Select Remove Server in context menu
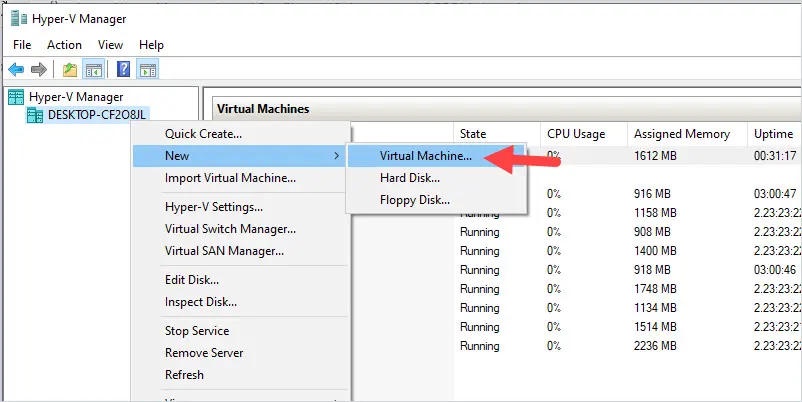 click(x=240, y=353)
